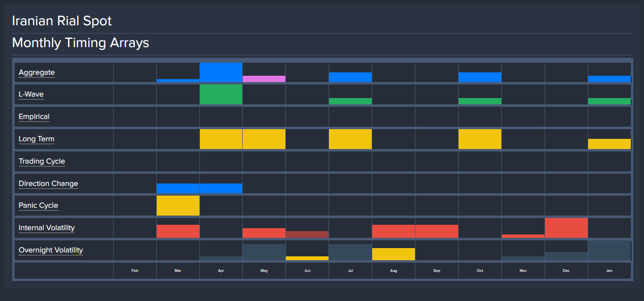644x301 pixels.
Task: Select the slate Overnight Volatility bar for July
Action: pyautogui.click(x=350, y=252)
